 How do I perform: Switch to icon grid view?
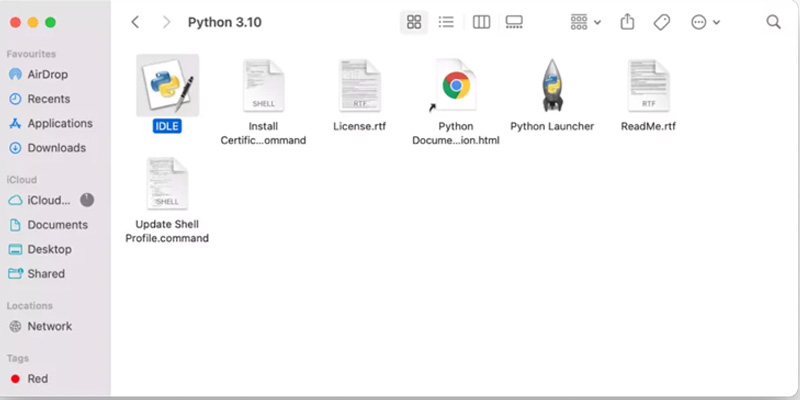click(414, 22)
